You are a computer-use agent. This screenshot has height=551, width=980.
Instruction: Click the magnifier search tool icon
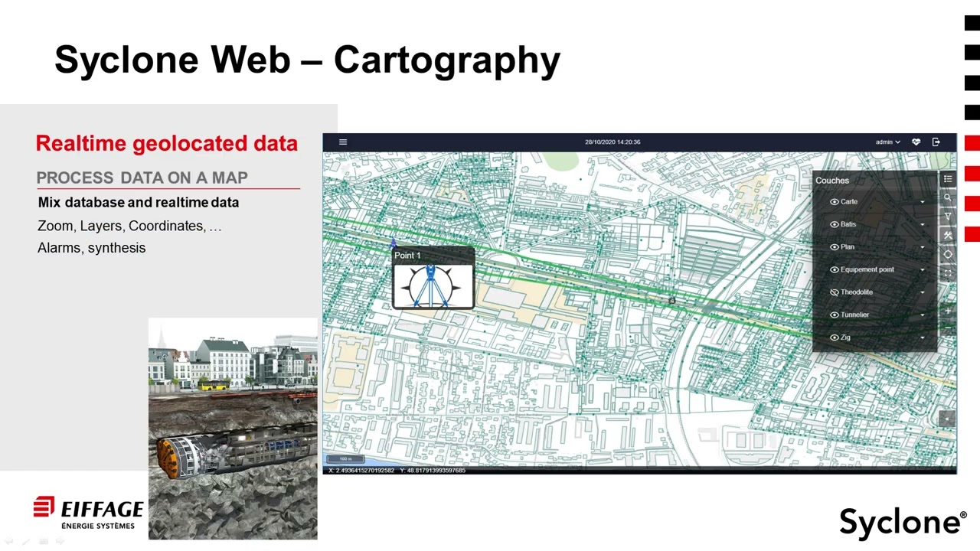(948, 198)
